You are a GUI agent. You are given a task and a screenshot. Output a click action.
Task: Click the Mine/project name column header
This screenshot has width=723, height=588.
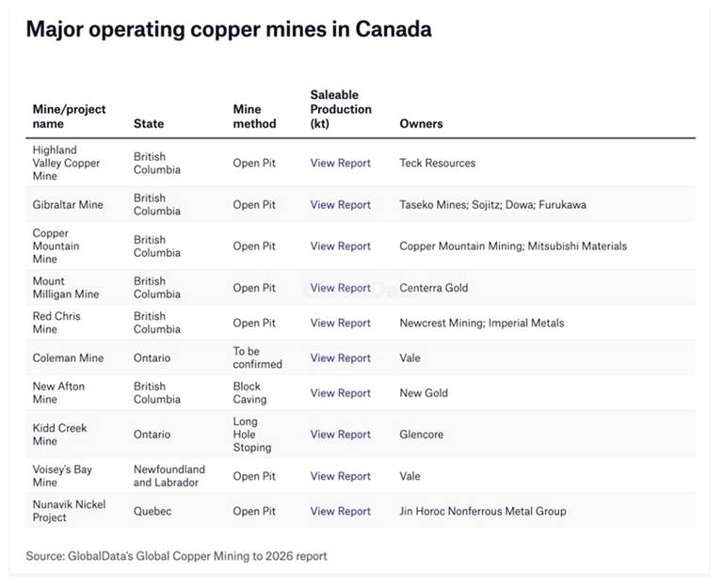tap(69, 116)
